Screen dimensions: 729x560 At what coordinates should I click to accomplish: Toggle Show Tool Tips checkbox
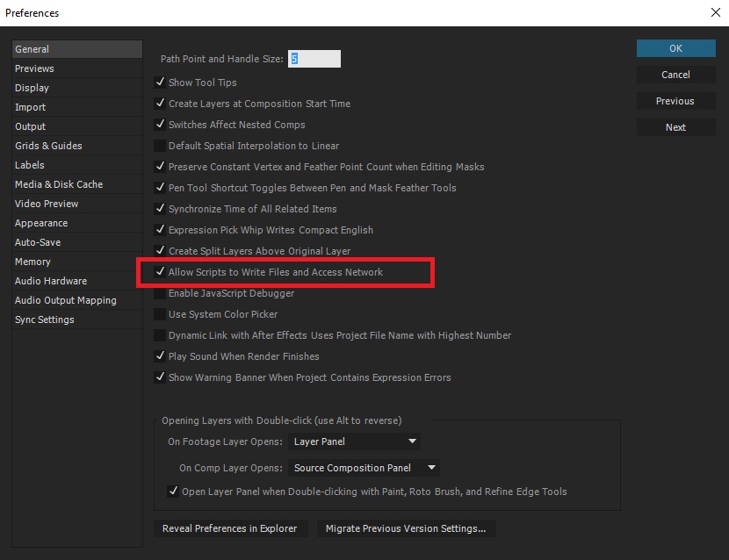click(160, 83)
